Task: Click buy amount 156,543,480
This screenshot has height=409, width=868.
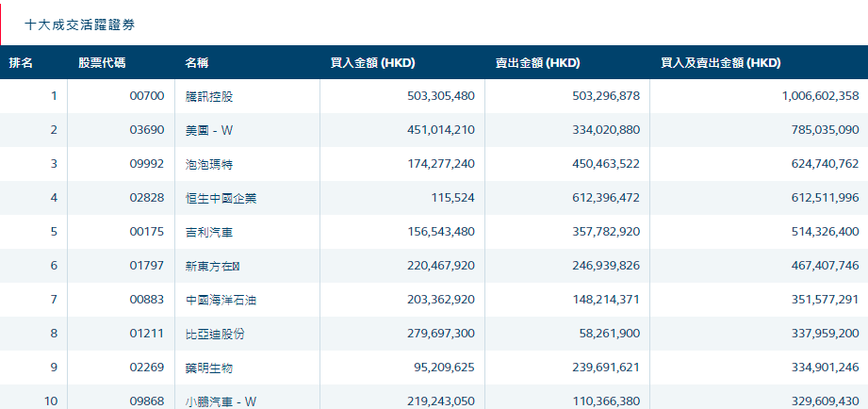Action: [439, 231]
